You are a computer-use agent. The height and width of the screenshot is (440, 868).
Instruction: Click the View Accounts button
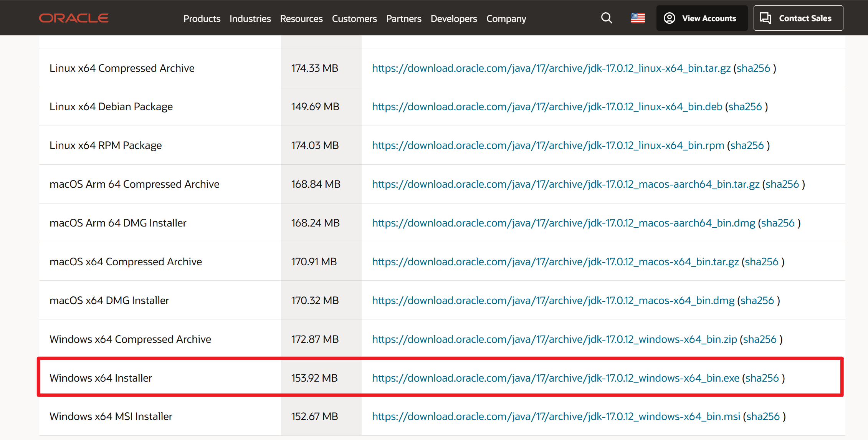pos(701,18)
